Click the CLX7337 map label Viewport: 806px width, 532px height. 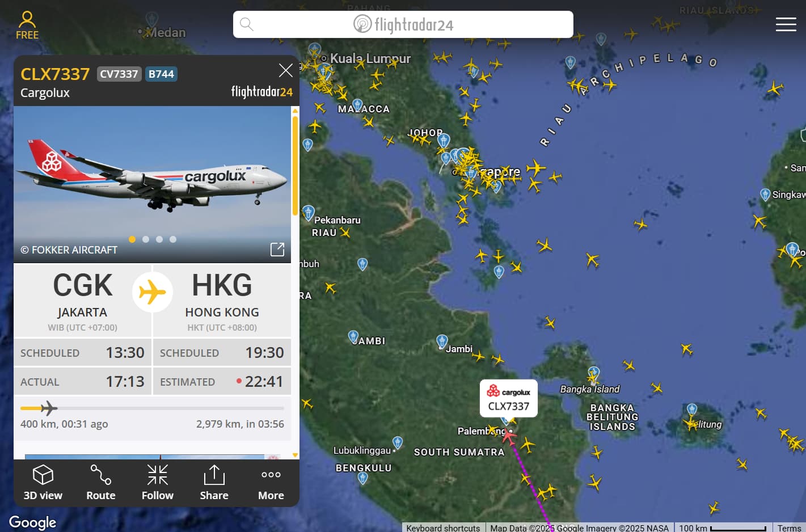click(509, 399)
